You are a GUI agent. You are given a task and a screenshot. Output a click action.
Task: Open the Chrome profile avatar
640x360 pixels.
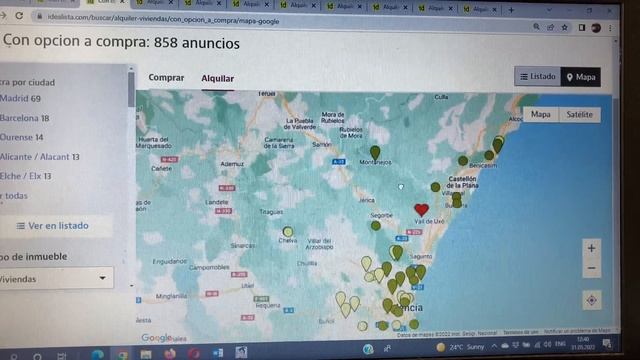[596, 28]
